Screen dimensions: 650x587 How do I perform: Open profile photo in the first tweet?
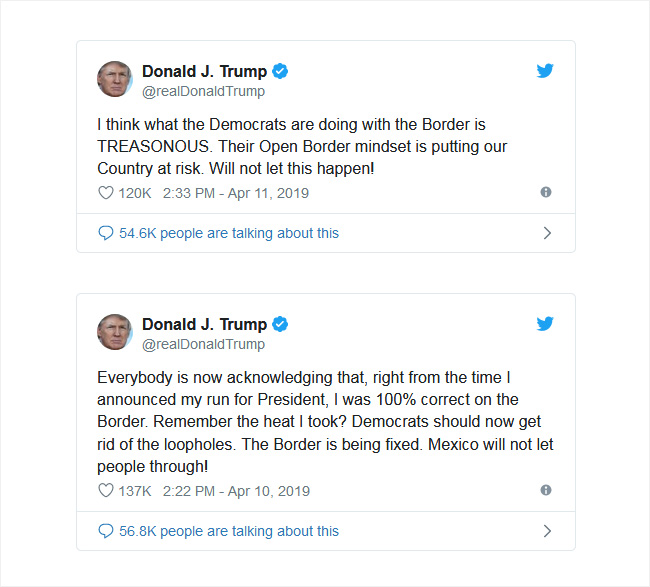point(115,79)
